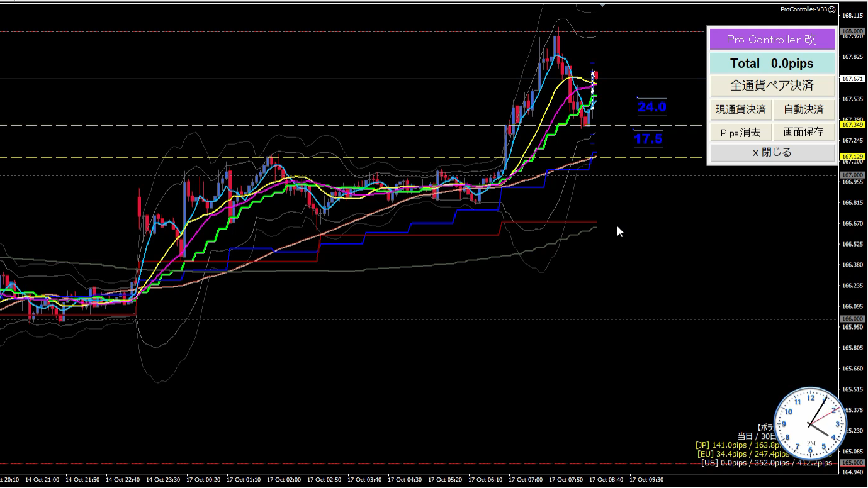The width and height of the screenshot is (868, 488).
Task: Click the Total 0.0pips display button
Action: (x=772, y=64)
